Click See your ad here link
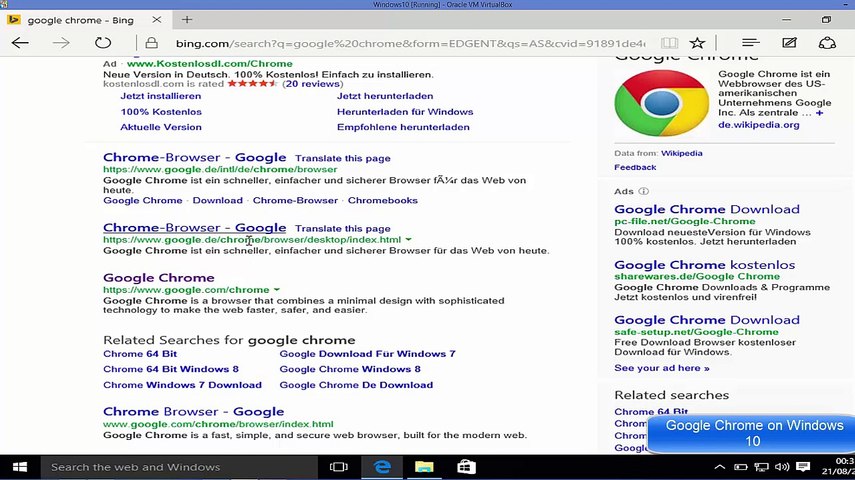This screenshot has width=855, height=480. pos(662,368)
